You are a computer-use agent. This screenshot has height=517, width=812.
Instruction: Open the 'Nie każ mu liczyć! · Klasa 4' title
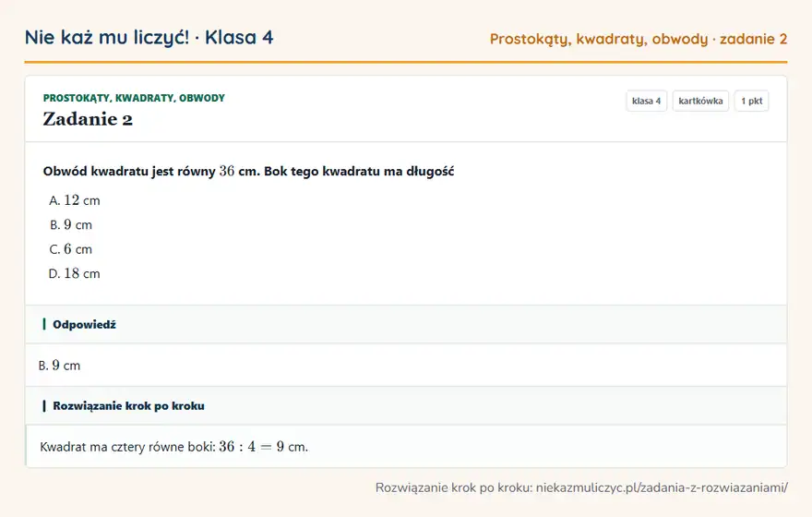tap(149, 37)
